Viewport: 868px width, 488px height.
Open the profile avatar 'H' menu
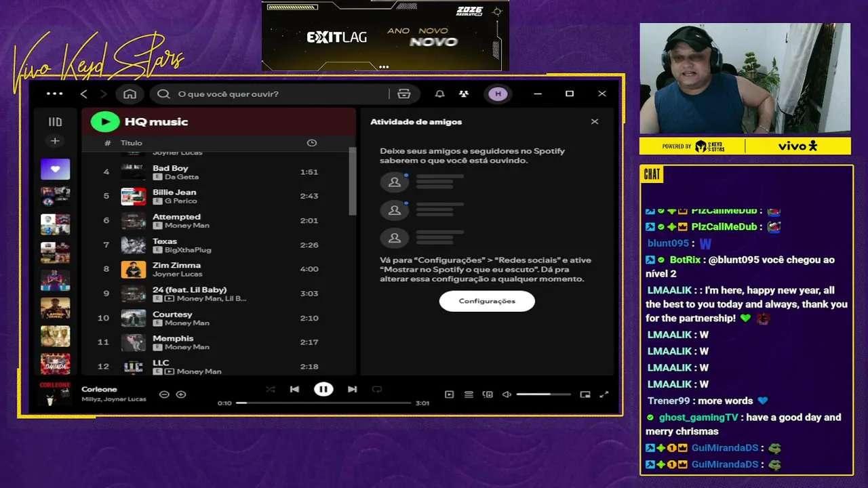click(x=498, y=94)
